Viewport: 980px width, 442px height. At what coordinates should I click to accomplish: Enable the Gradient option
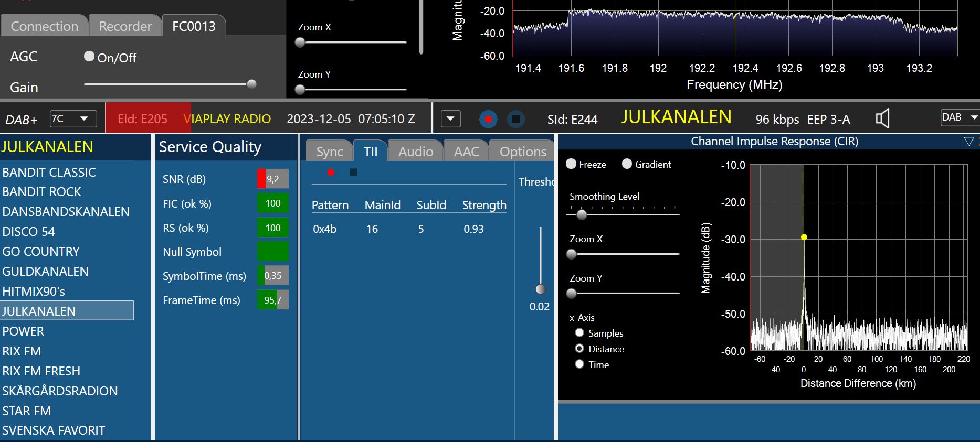click(x=627, y=164)
